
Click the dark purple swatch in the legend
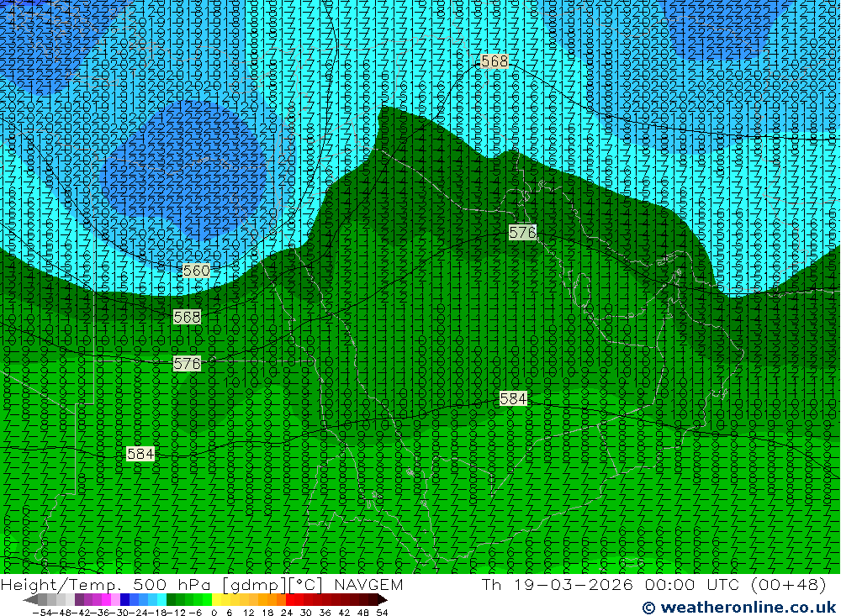coord(79,600)
